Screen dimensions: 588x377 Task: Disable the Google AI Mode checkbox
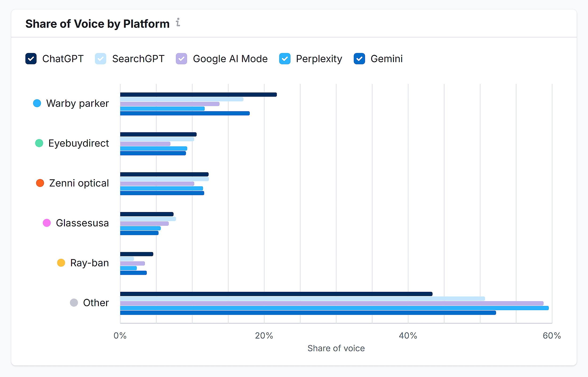(182, 59)
